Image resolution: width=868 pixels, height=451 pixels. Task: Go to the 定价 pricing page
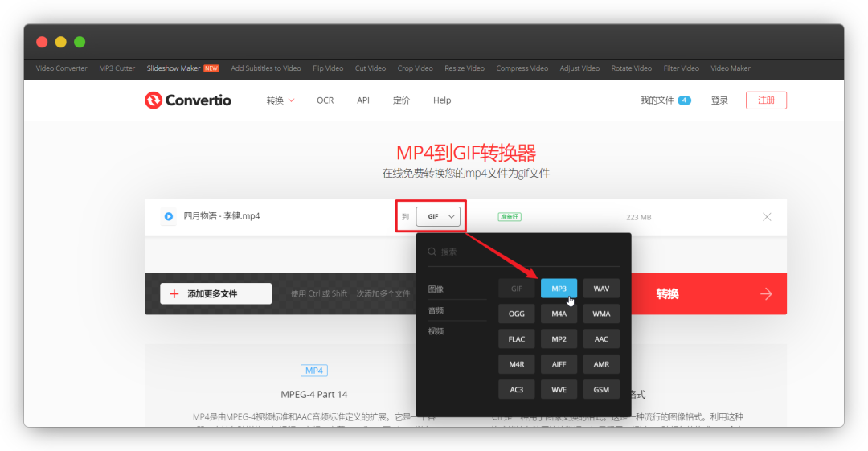click(x=401, y=100)
